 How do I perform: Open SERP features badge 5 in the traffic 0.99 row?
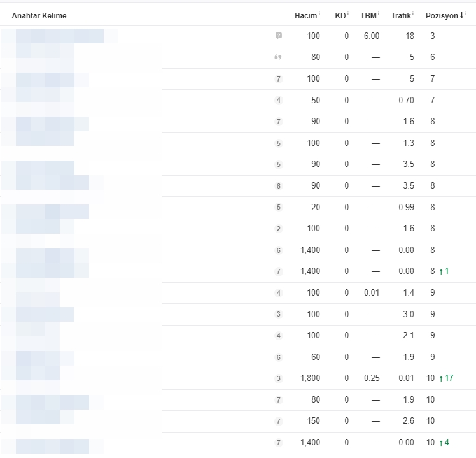pyautogui.click(x=278, y=207)
